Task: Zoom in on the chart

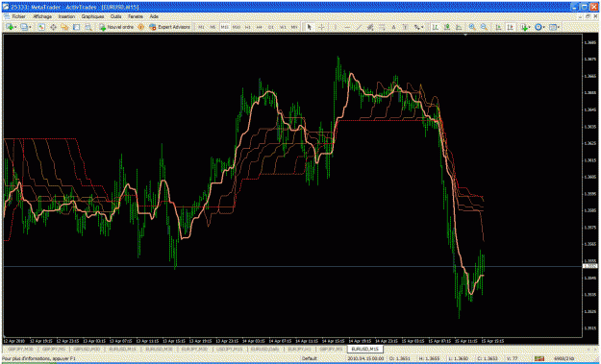Action: pyautogui.click(x=472, y=27)
